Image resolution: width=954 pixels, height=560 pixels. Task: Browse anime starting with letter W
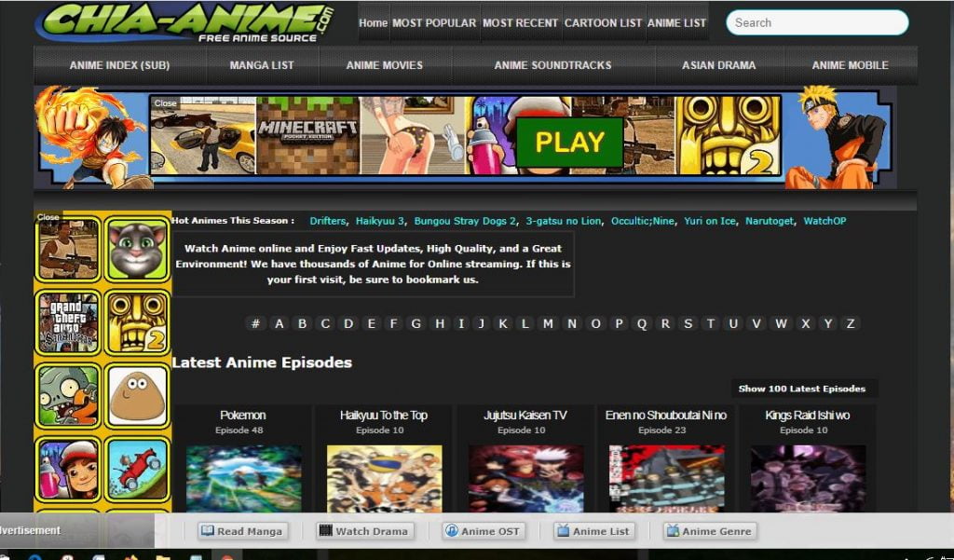pyautogui.click(x=782, y=323)
